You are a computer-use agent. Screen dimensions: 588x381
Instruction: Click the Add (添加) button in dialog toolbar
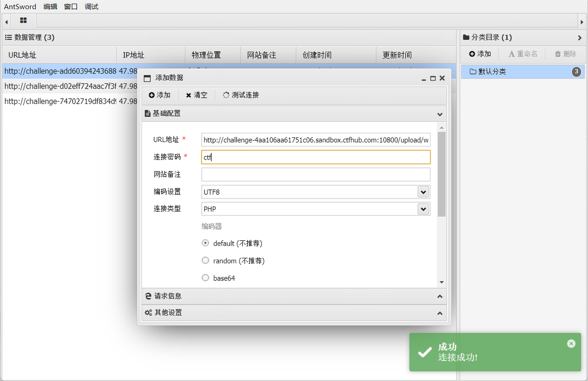coord(159,95)
